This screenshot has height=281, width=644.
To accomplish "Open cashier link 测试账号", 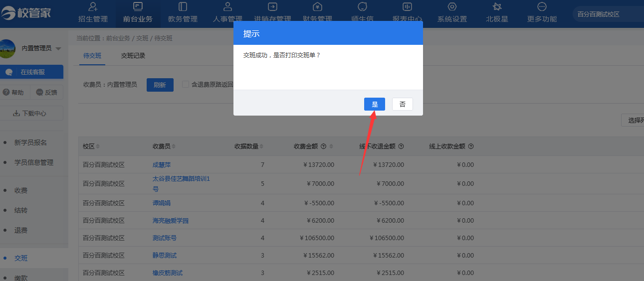I will 165,238.
